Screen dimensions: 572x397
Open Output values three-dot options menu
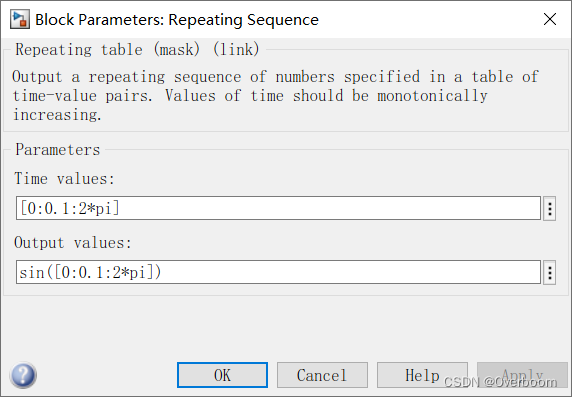point(549,272)
